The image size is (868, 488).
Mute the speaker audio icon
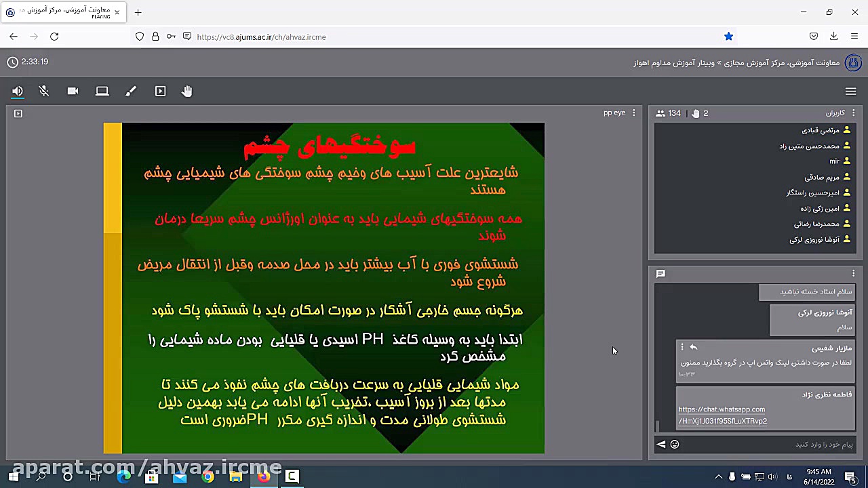18,91
